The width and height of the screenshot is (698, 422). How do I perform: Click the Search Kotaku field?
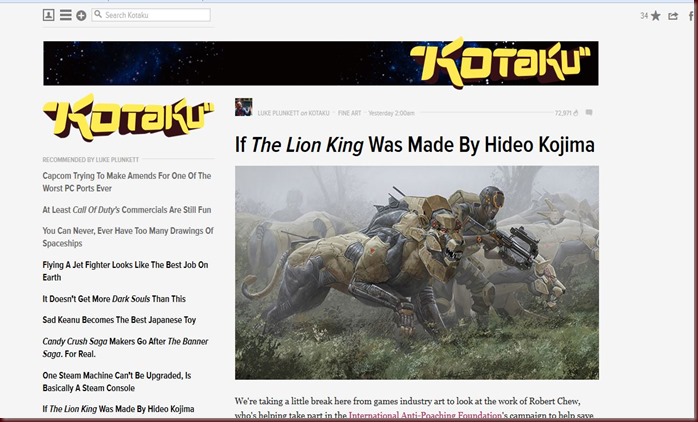coord(151,15)
